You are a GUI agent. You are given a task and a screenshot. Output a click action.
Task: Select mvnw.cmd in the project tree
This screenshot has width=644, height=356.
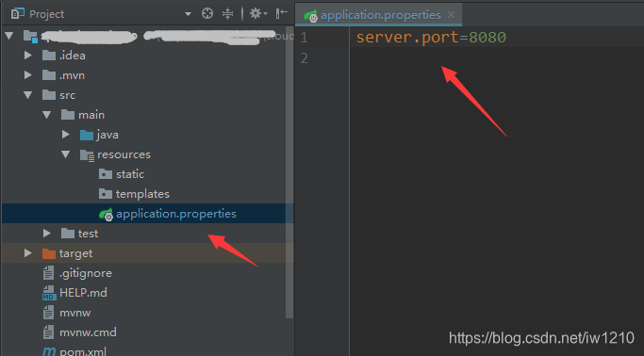(88, 332)
